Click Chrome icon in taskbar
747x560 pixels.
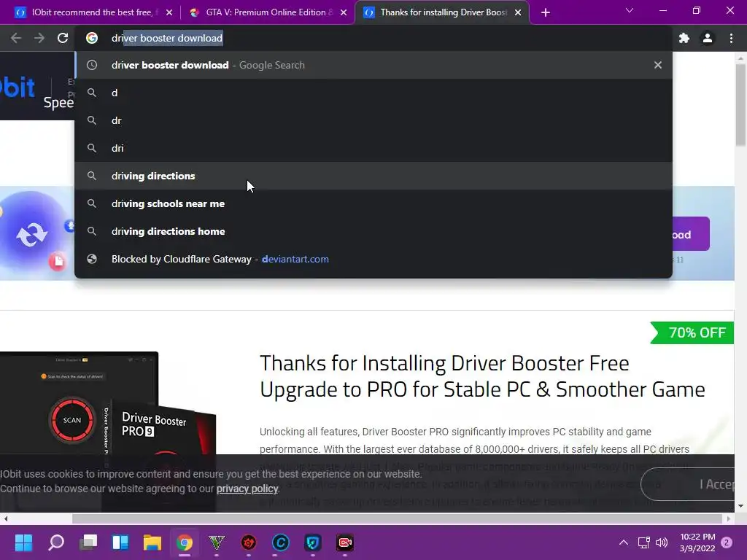pyautogui.click(x=185, y=542)
